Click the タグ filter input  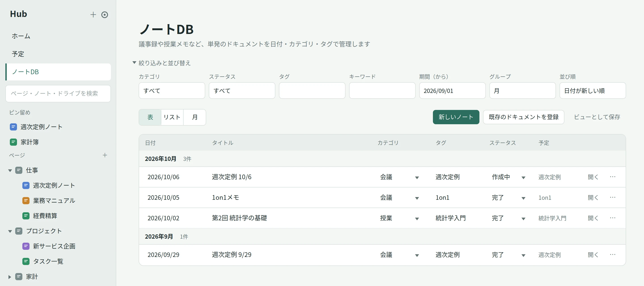pyautogui.click(x=312, y=90)
